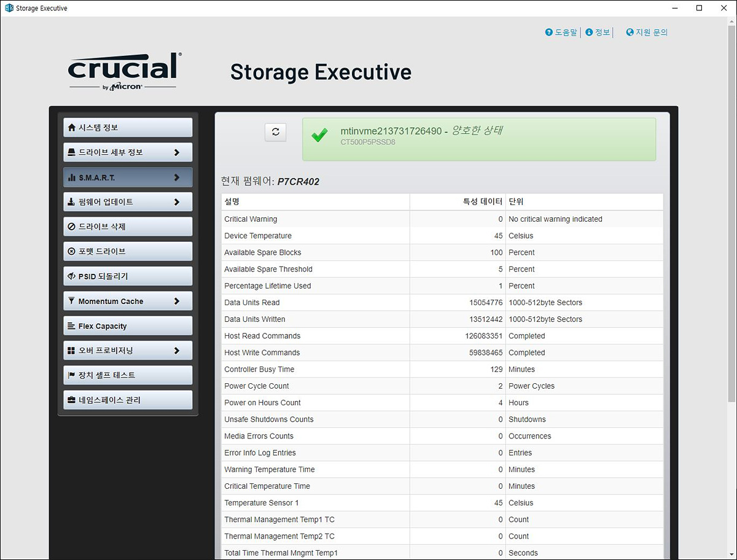Click the Data Units Written value 13512442
The image size is (737, 560).
click(x=486, y=319)
